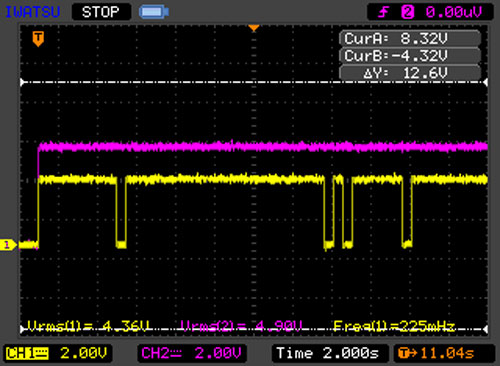The image size is (500, 366).
Task: Click the IWATSU logo
Action: point(32,12)
